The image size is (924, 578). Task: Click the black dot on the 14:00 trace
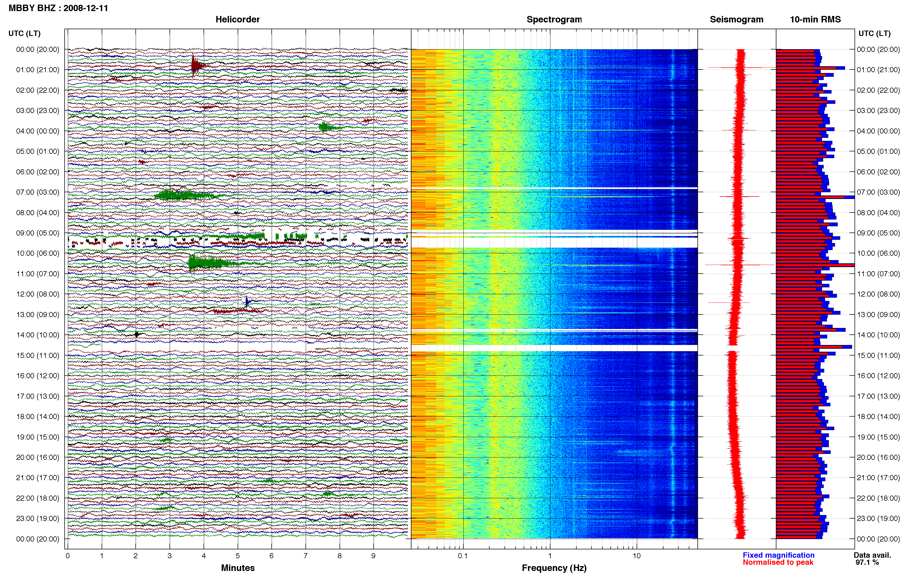(x=137, y=334)
